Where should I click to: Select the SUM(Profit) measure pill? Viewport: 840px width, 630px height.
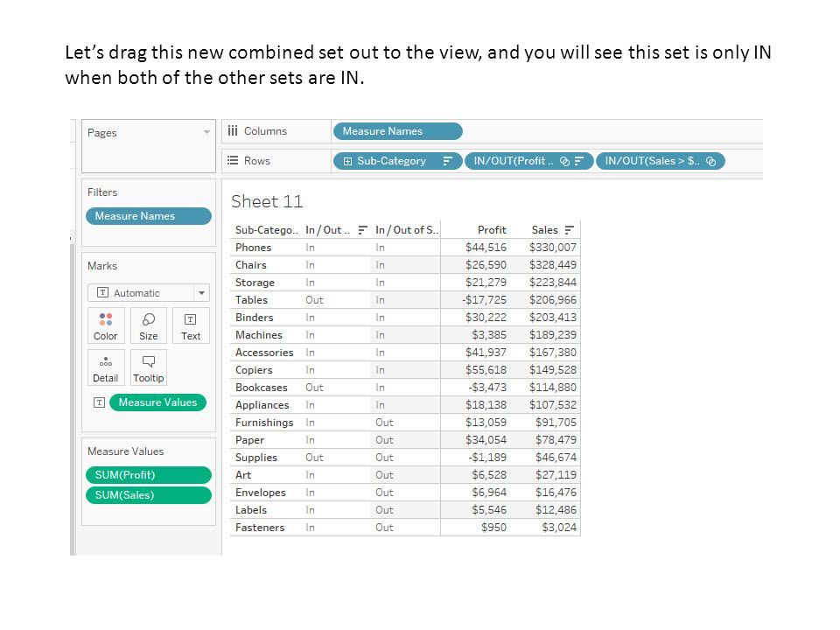(149, 475)
